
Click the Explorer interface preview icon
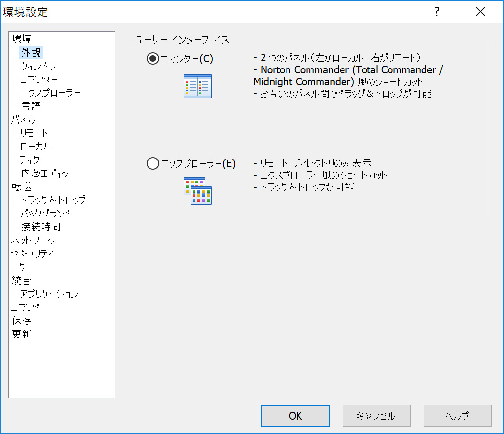pos(197,191)
